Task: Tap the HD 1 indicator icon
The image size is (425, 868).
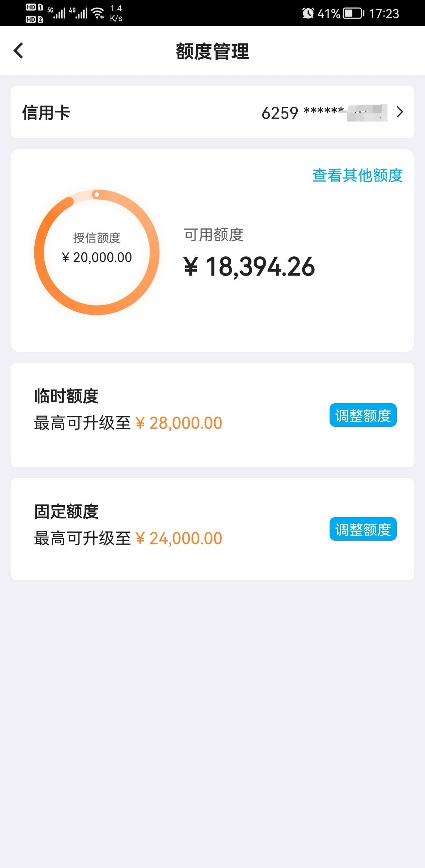Action: [34, 7]
